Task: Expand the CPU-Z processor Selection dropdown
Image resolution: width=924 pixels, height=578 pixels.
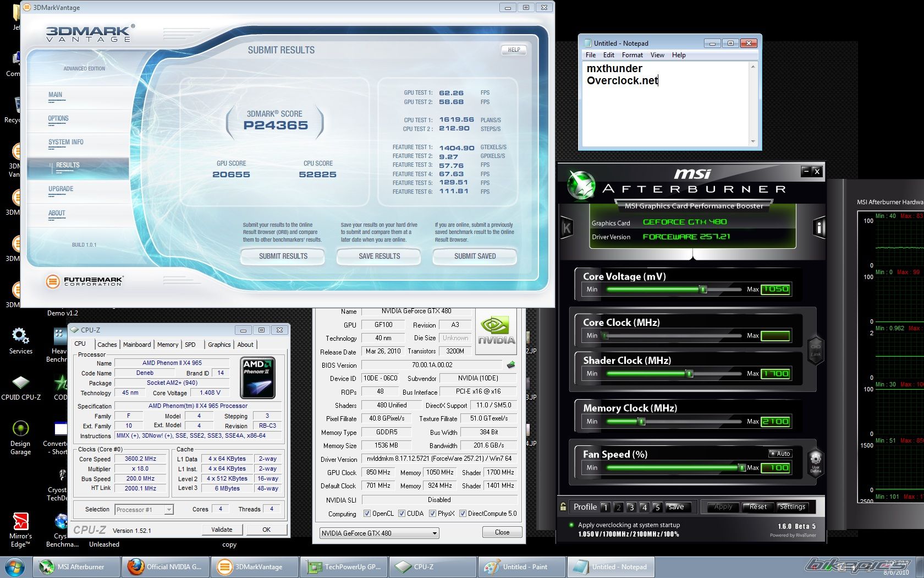Action: [x=169, y=510]
